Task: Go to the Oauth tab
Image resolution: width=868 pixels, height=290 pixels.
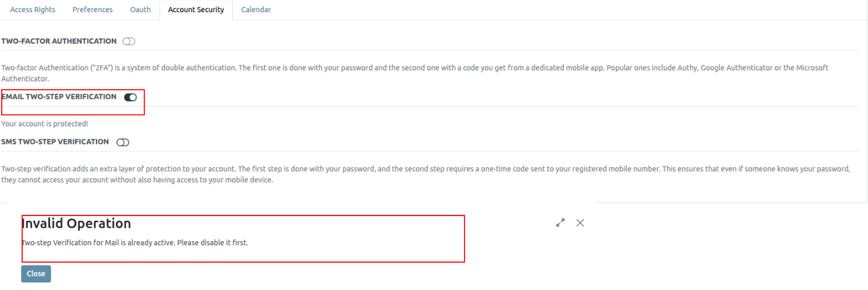Action: [x=140, y=10]
